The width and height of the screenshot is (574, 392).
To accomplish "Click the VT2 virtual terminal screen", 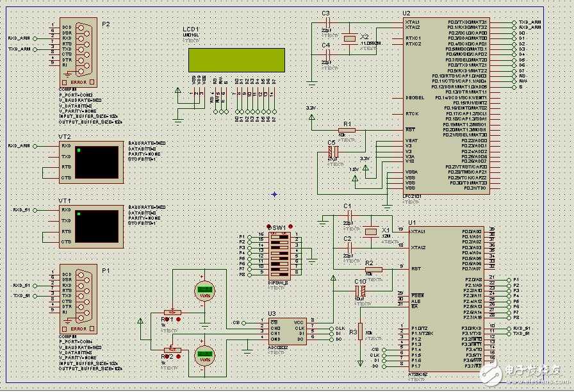I will tap(97, 162).
